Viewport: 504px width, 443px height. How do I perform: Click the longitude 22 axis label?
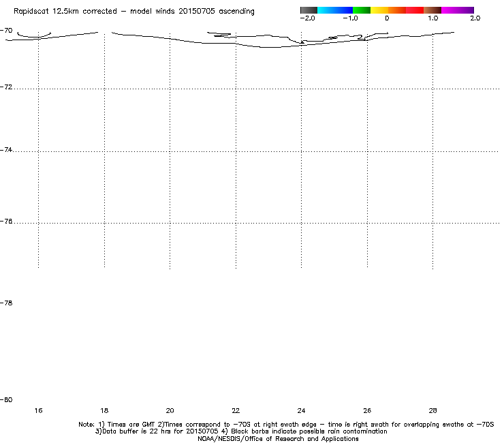tap(236, 411)
